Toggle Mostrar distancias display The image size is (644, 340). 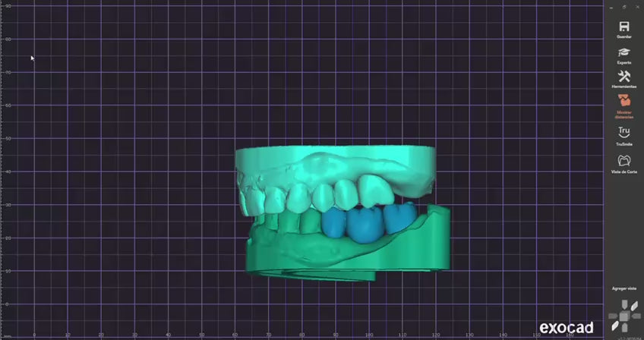[623, 101]
